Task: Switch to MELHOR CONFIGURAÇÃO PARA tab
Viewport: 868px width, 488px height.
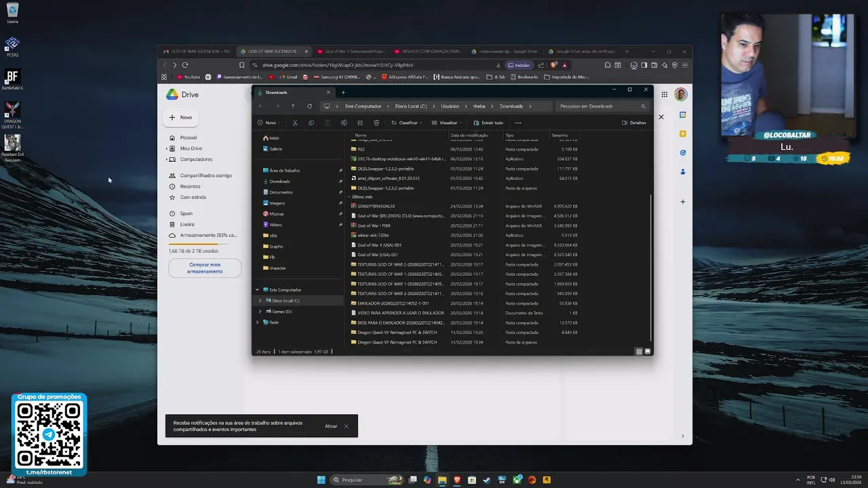Action: (x=427, y=52)
